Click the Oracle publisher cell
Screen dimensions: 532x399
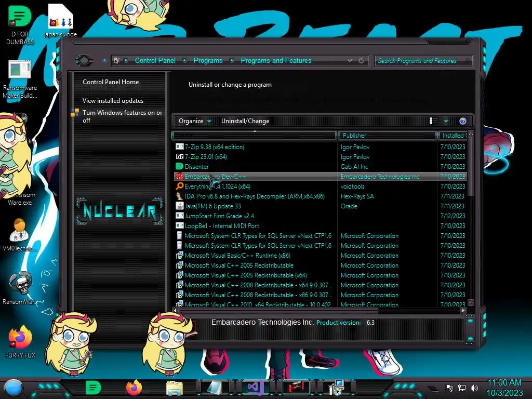click(x=349, y=206)
